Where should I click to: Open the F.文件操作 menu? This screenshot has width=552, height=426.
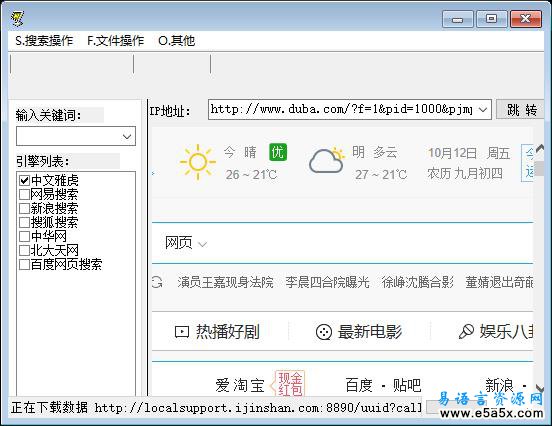(115, 40)
